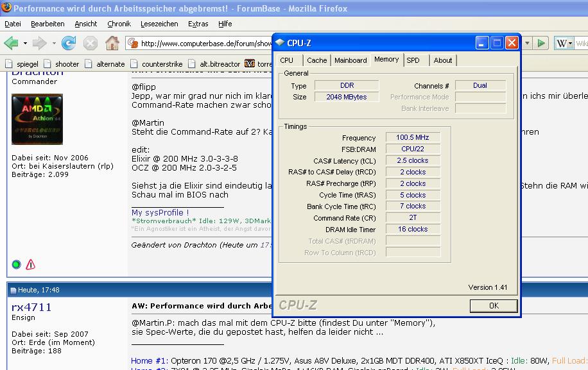Go back with the green Back arrow
The height and width of the screenshot is (370, 588).
pos(12,44)
